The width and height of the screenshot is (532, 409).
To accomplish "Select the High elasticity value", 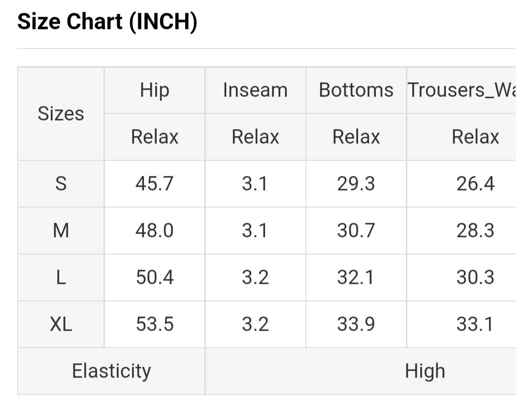I will [425, 371].
